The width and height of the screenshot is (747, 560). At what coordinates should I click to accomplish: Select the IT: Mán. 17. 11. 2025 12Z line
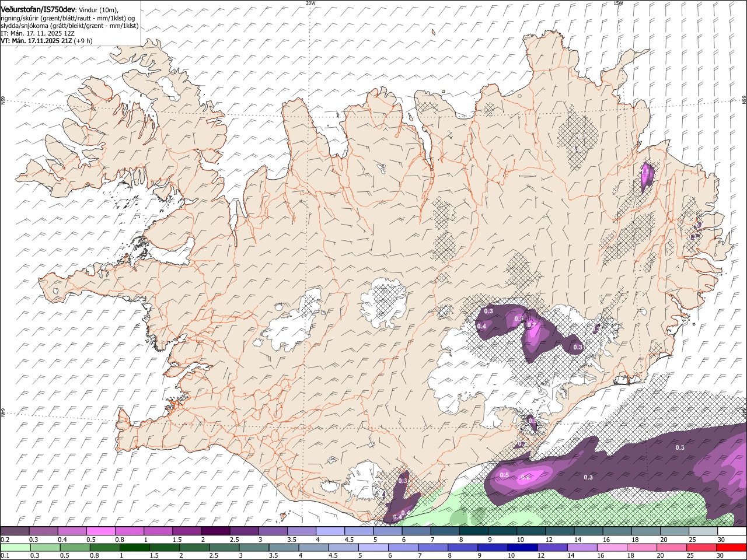37,33
